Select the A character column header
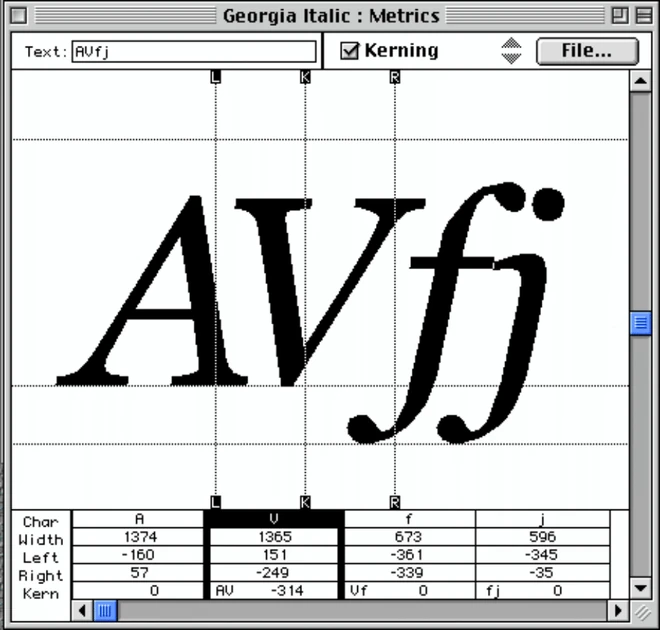This screenshot has height=630, width=660. pyautogui.click(x=139, y=519)
